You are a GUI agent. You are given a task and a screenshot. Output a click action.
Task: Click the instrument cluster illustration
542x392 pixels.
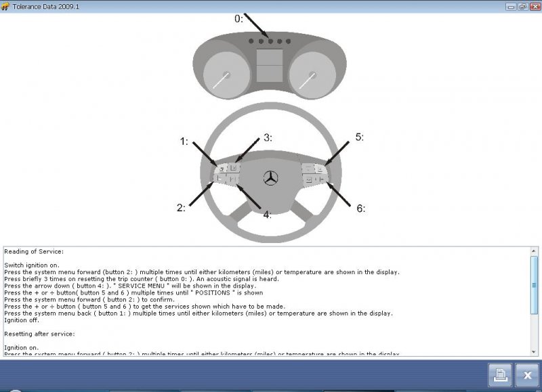270,65
